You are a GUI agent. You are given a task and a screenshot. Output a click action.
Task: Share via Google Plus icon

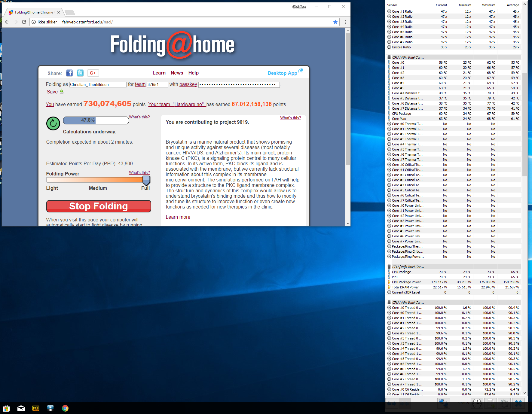point(93,73)
